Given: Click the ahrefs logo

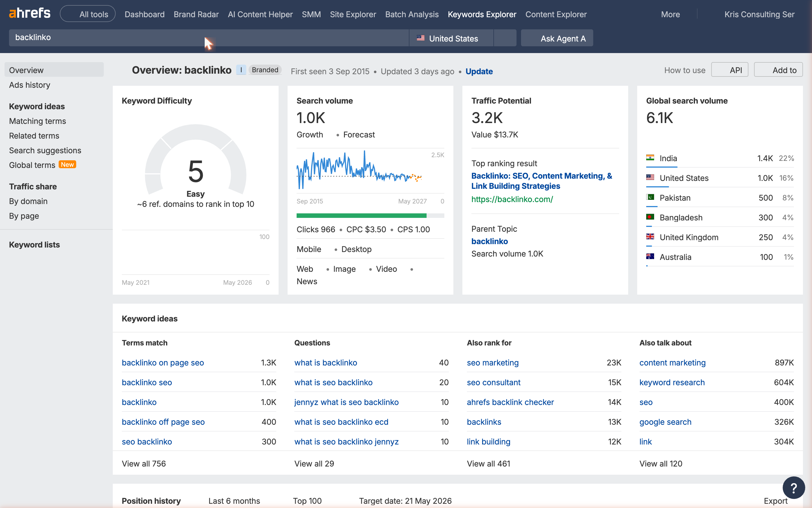Looking at the screenshot, I should click(x=30, y=14).
